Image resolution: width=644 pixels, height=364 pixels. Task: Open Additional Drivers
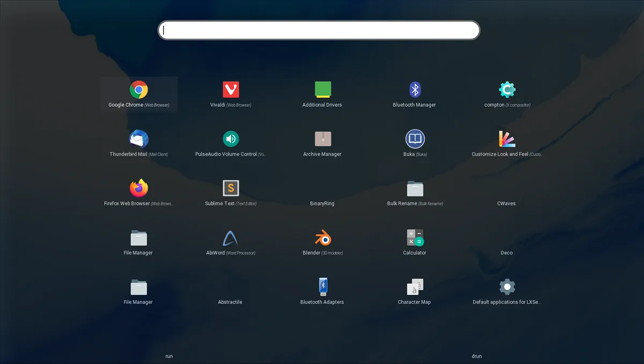[323, 94]
